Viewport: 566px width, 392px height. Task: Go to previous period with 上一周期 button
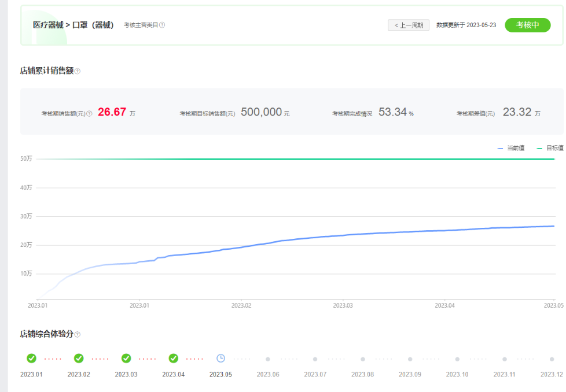point(409,25)
